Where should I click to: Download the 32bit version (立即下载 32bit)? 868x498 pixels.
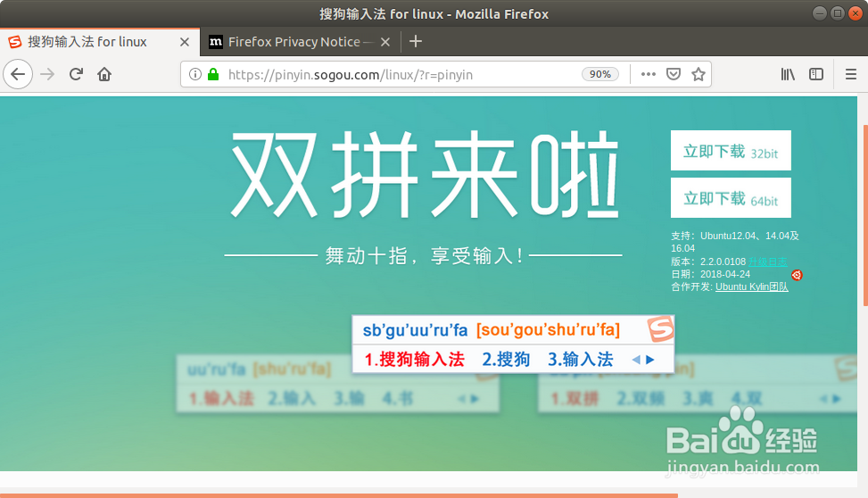731,151
